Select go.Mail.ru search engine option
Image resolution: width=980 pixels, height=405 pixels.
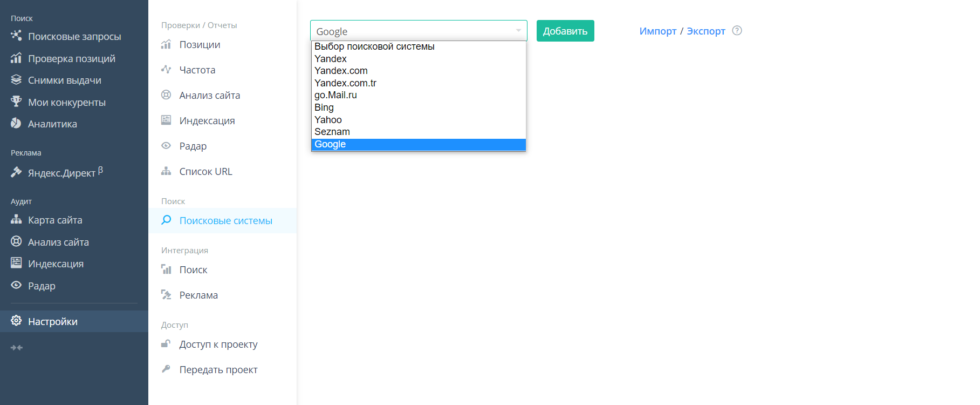(419, 95)
